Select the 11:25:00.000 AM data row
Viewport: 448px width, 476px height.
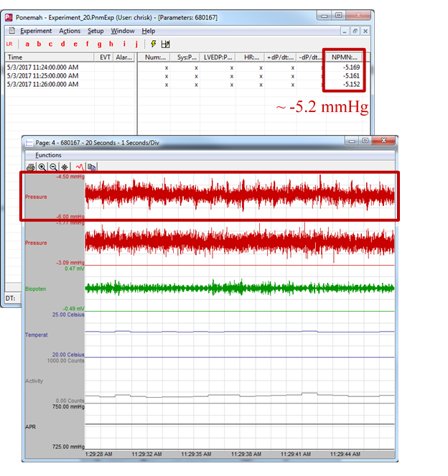click(x=42, y=75)
